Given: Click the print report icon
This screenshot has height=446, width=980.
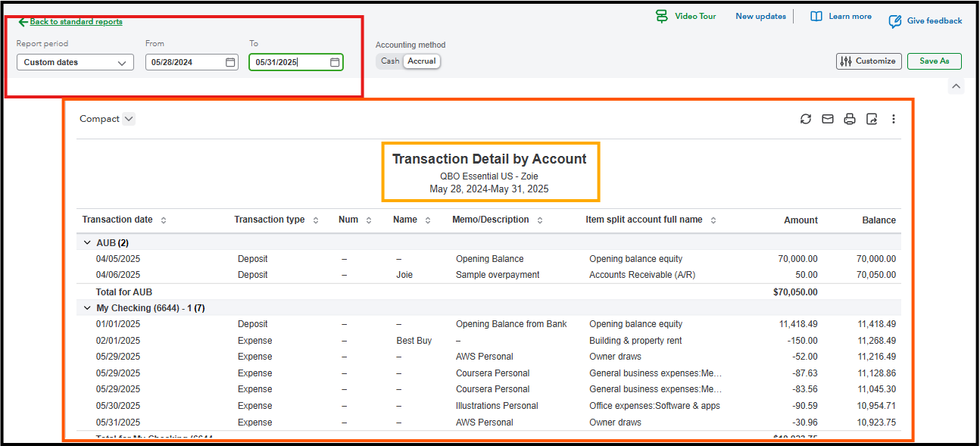Looking at the screenshot, I should pos(850,119).
